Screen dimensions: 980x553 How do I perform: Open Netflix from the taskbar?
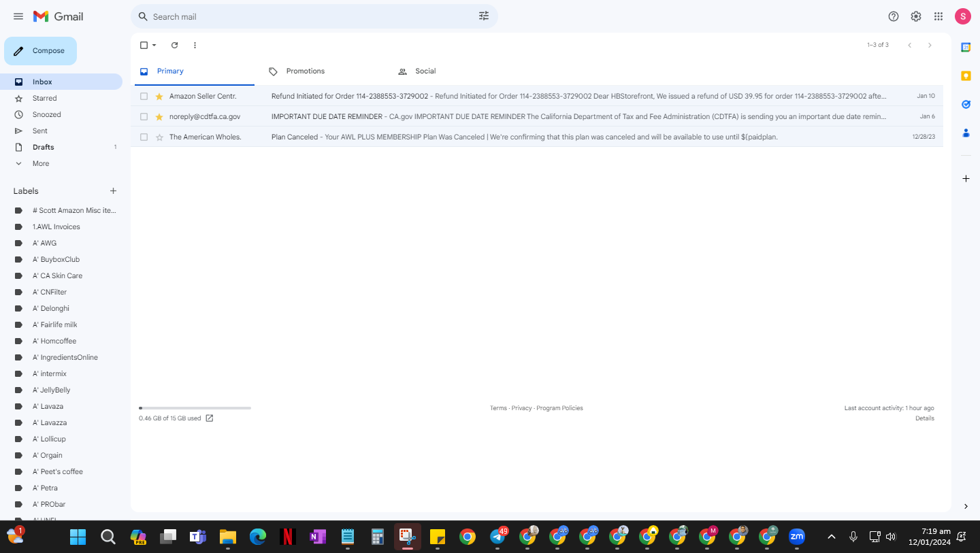[x=288, y=537]
